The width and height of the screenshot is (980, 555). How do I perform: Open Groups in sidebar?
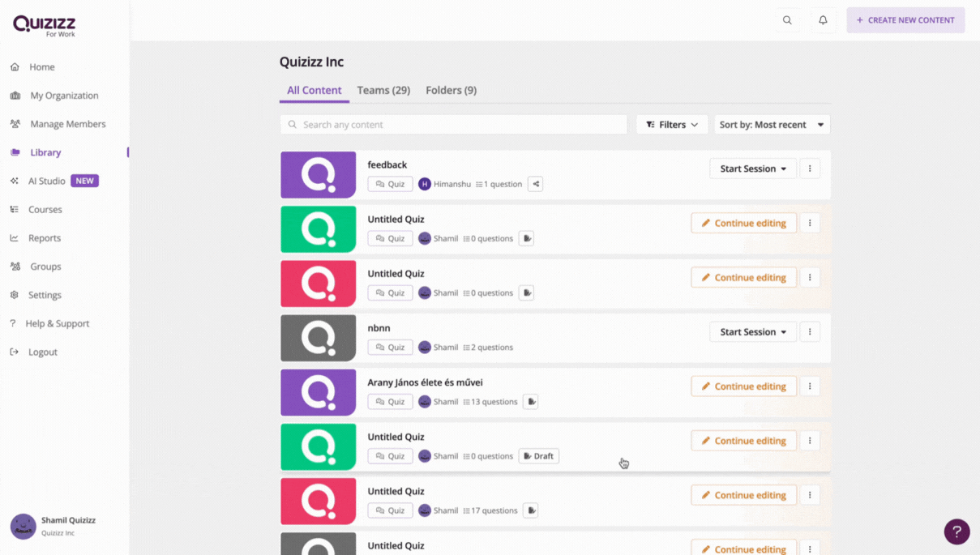click(45, 267)
